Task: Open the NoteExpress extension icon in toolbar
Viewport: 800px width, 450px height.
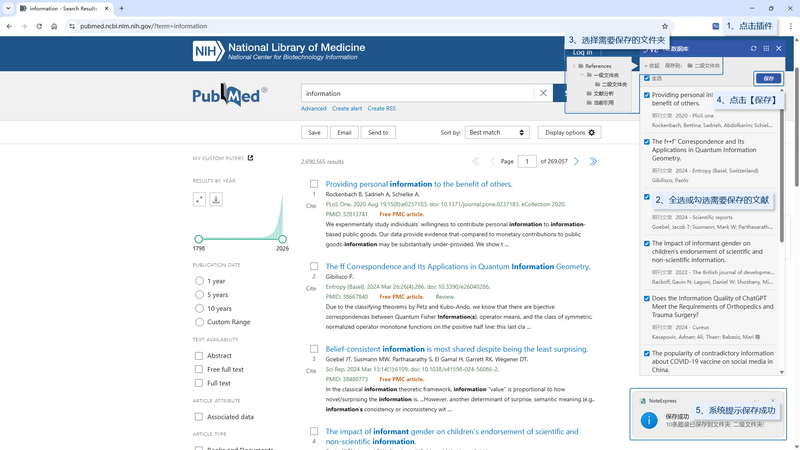Action: click(715, 26)
